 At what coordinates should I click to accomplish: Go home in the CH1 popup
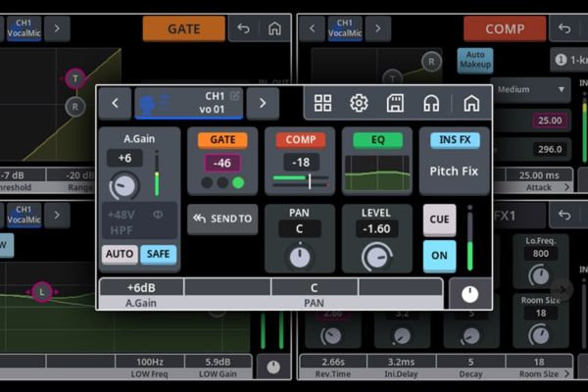(470, 103)
